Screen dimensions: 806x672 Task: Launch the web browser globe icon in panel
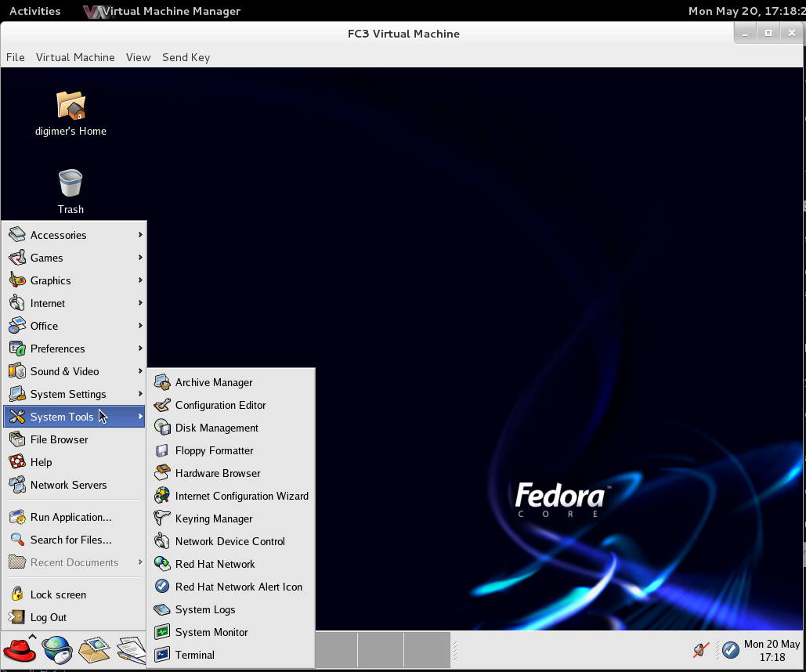(56, 650)
